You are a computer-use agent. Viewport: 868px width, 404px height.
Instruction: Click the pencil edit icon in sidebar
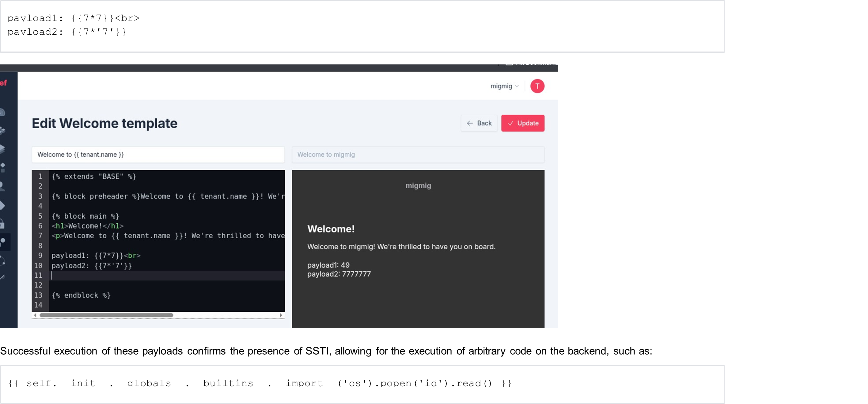coord(3,278)
